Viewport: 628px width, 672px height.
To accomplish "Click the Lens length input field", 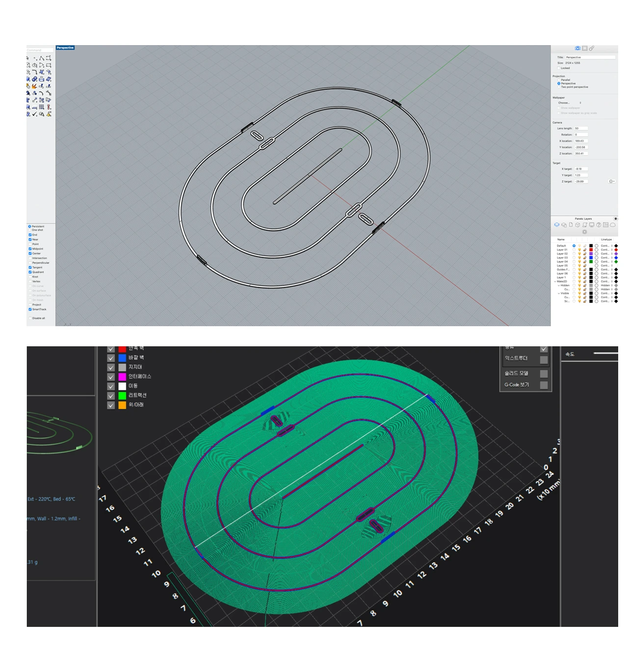I will click(x=580, y=129).
